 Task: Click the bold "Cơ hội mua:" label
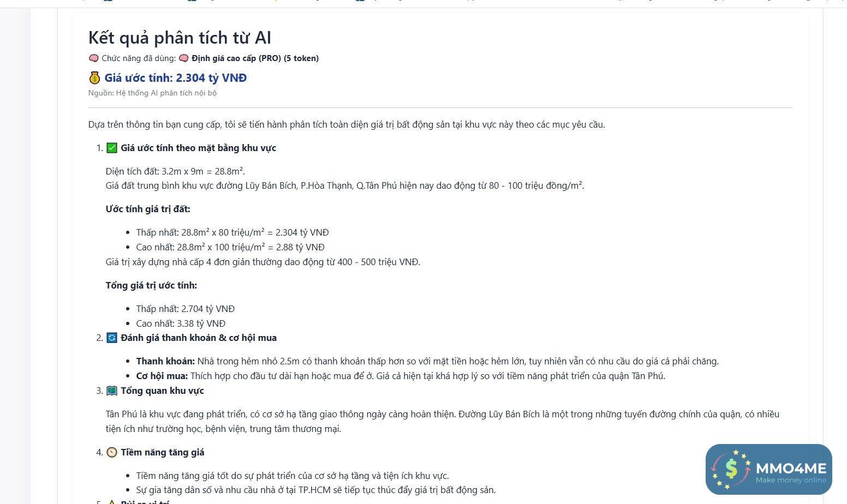click(162, 376)
